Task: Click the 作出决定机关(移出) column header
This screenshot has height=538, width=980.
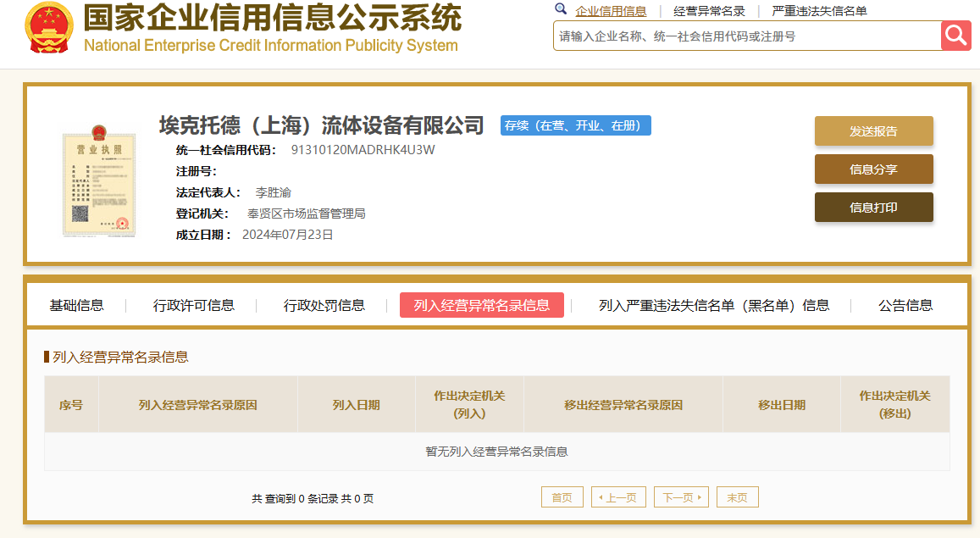Action: coord(895,405)
